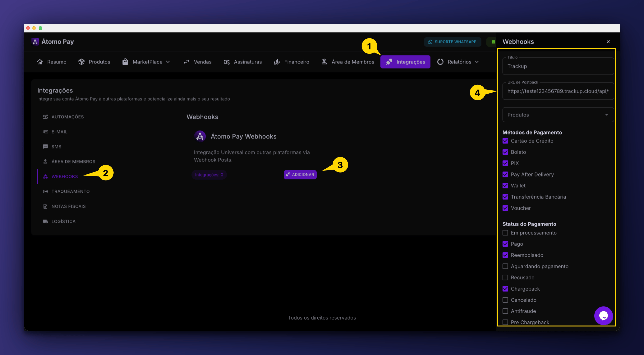Open the Produtos dropdown in Webhooks panel
The image size is (644, 355).
point(558,115)
